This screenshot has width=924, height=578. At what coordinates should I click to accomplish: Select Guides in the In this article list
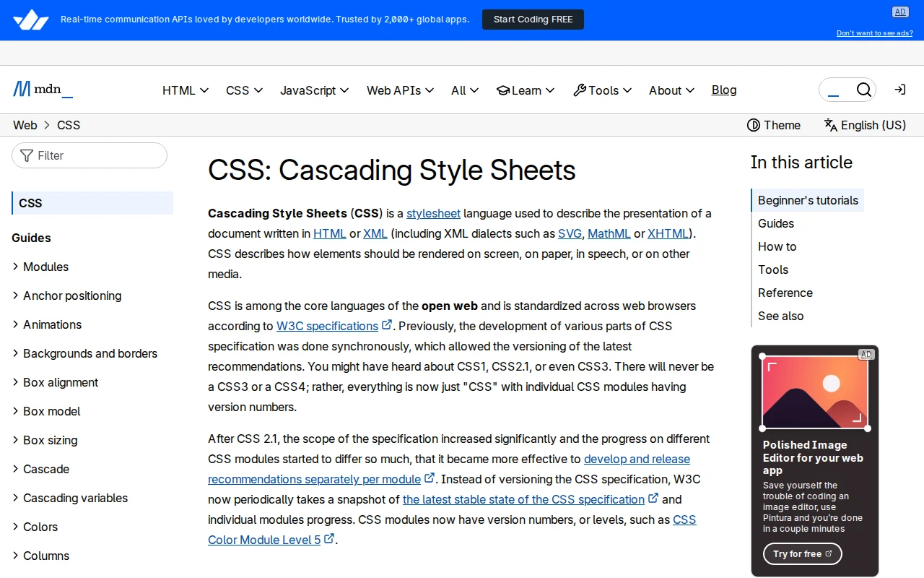tap(776, 223)
